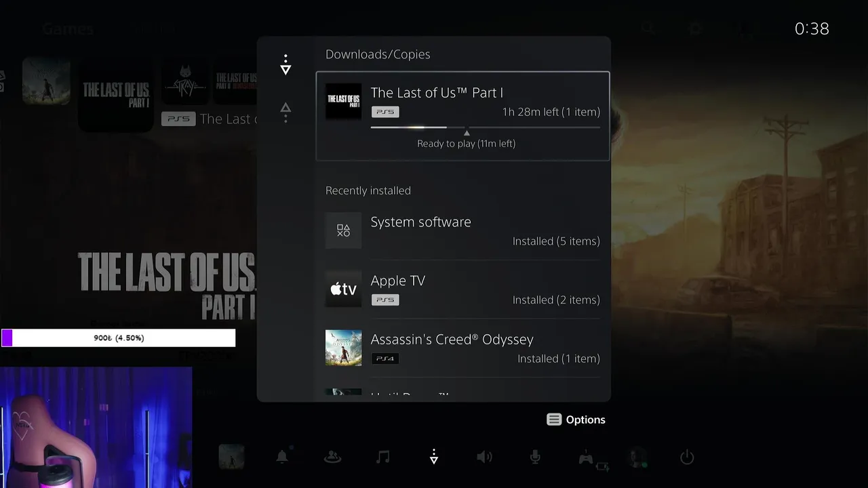Click the System software shapes icon
The width and height of the screenshot is (868, 488).
click(x=343, y=230)
